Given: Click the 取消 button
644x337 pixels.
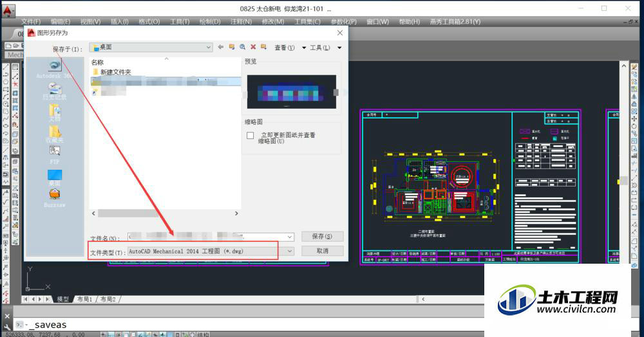Looking at the screenshot, I should click(x=322, y=251).
